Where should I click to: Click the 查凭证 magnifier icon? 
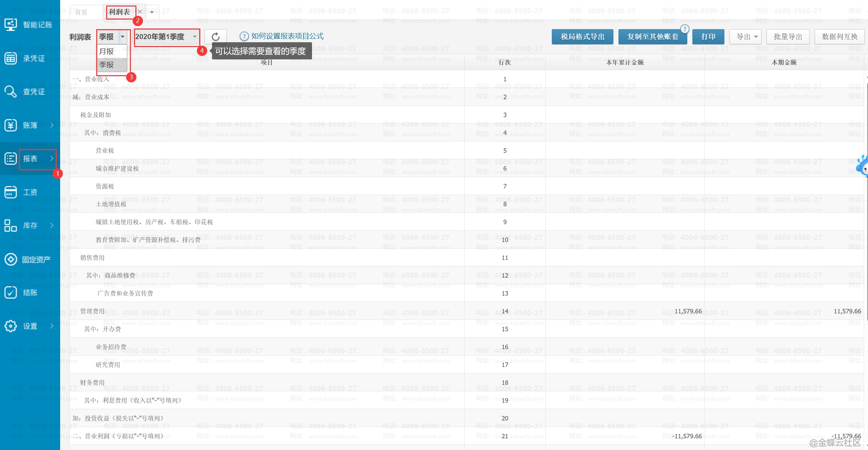coord(11,92)
